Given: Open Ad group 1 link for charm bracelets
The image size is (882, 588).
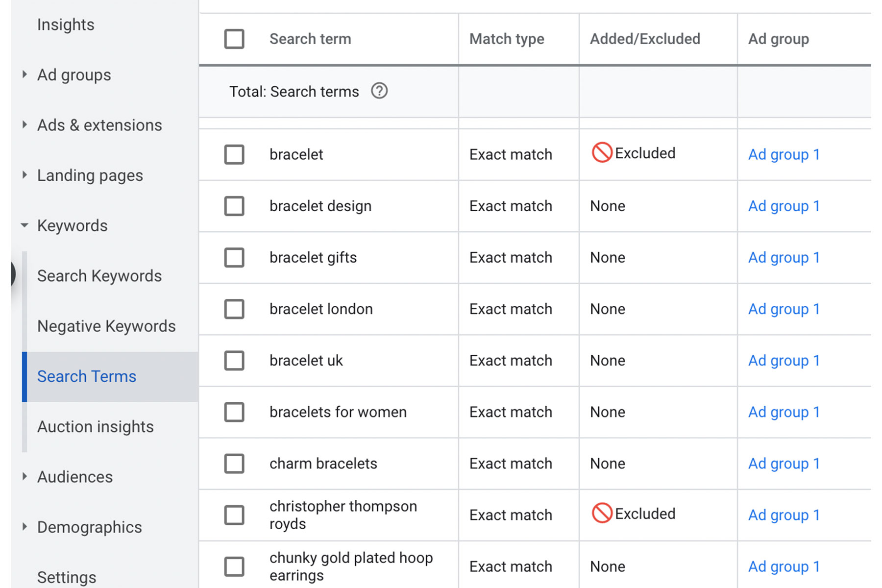Looking at the screenshot, I should point(784,464).
